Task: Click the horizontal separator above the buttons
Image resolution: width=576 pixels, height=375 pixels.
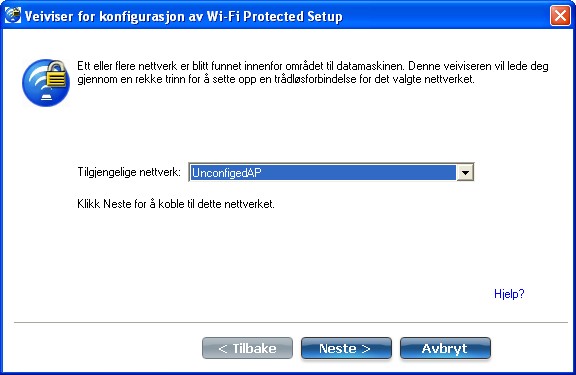Action: 291,322
